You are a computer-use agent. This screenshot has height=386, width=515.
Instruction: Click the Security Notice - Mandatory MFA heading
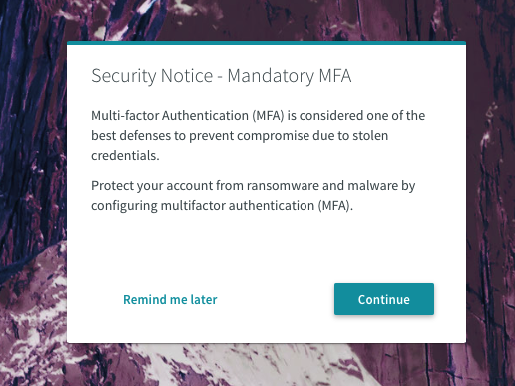point(221,76)
